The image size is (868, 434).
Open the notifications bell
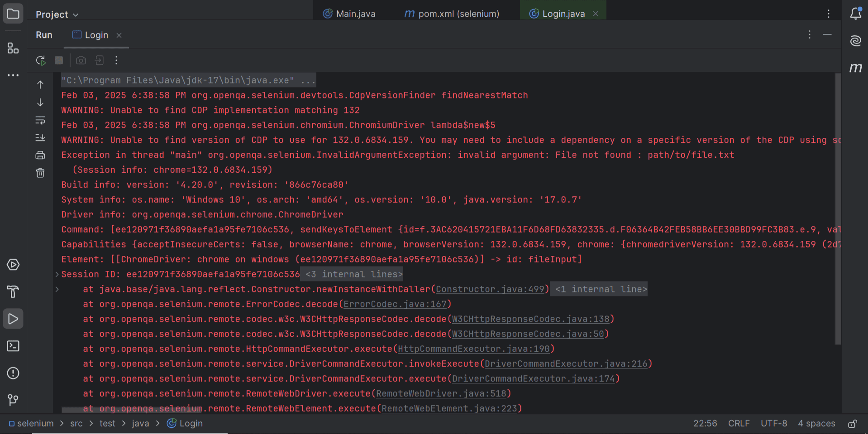(856, 14)
